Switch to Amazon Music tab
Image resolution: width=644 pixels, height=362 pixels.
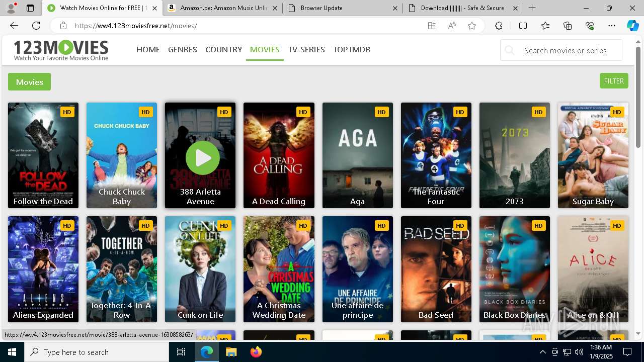[223, 8]
